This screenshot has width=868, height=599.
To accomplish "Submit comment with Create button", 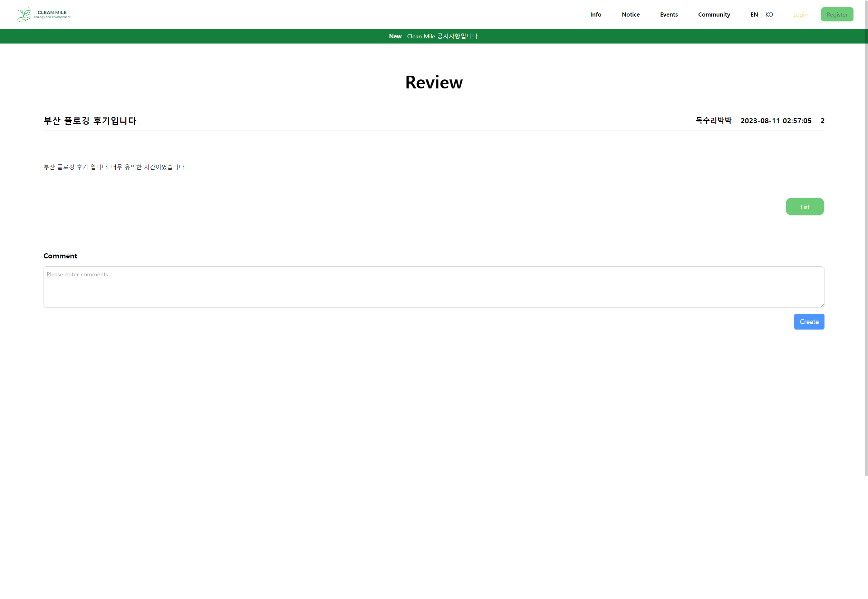I will pyautogui.click(x=809, y=321).
